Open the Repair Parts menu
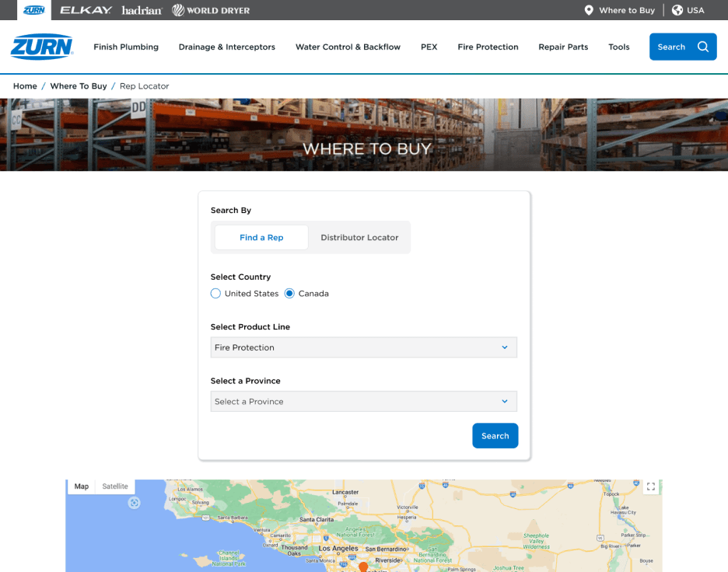The image size is (728, 572). point(562,47)
